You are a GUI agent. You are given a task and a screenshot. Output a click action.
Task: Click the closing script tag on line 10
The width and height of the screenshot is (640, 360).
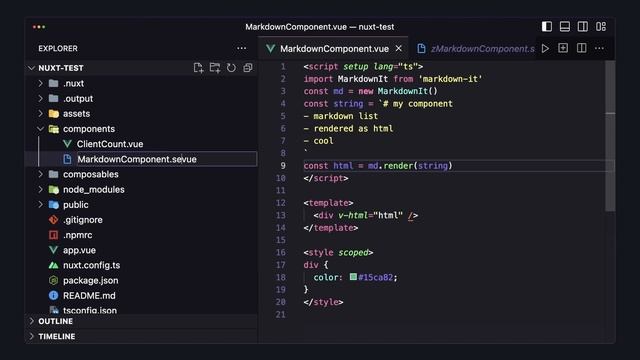point(326,178)
